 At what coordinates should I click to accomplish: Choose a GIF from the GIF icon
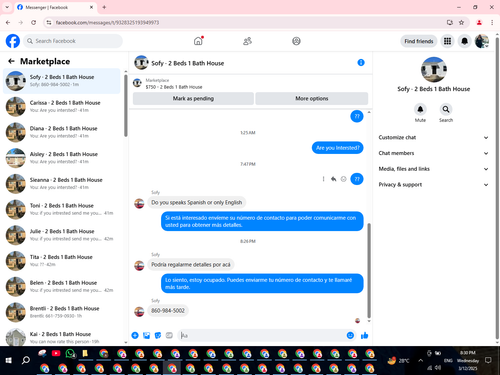169,335
